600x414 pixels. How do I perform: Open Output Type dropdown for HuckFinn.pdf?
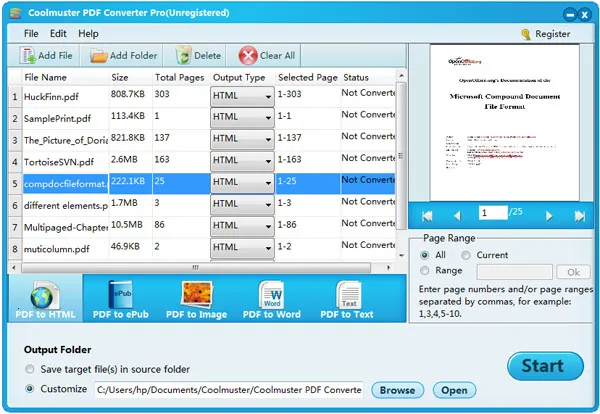point(268,97)
